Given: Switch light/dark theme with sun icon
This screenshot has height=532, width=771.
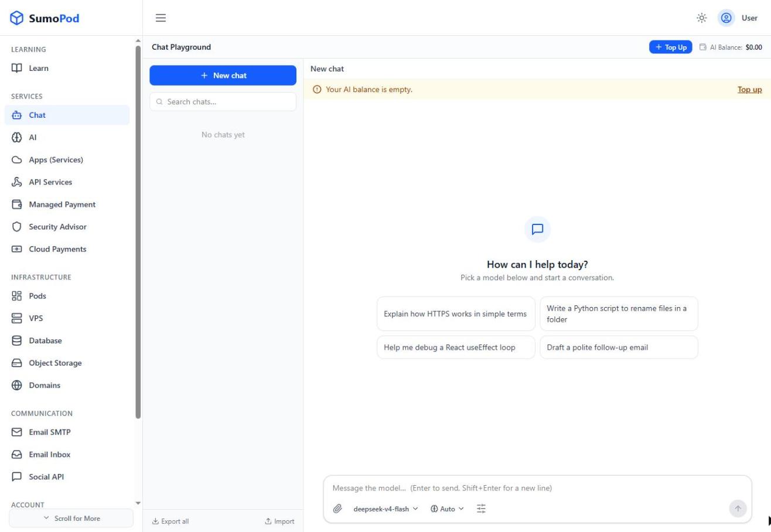Looking at the screenshot, I should point(701,18).
